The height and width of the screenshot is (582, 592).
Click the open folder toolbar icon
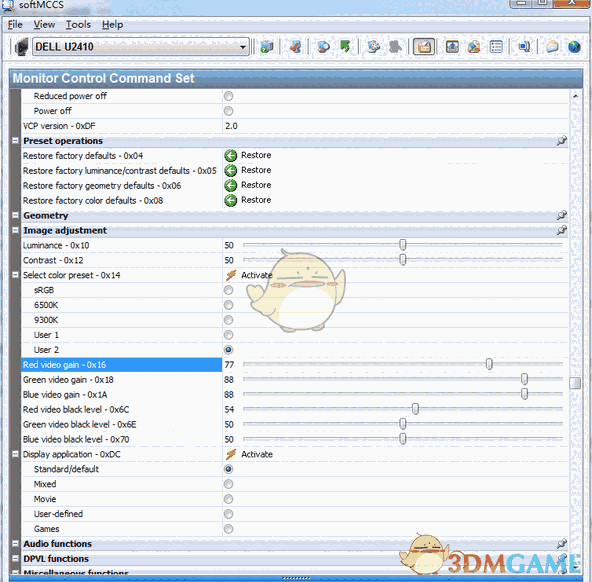point(552,47)
